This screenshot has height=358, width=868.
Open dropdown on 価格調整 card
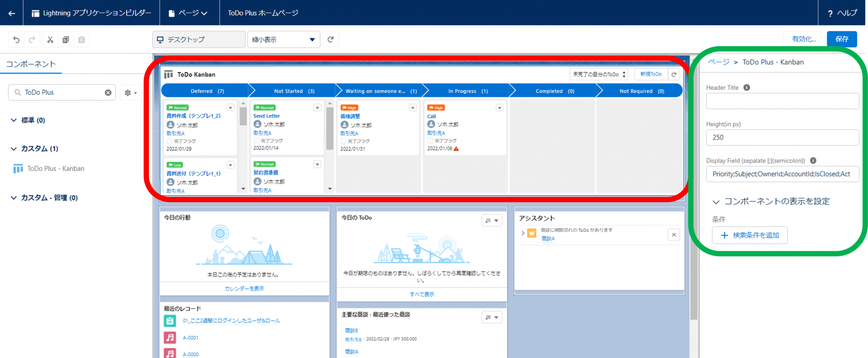point(412,108)
